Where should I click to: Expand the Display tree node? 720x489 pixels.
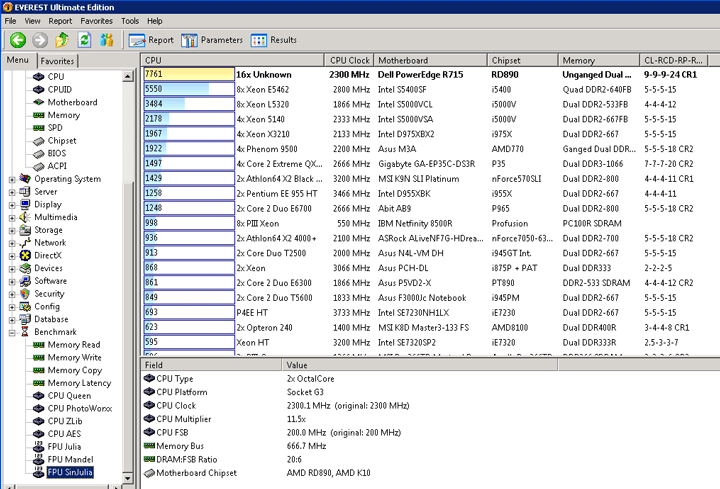[12, 205]
